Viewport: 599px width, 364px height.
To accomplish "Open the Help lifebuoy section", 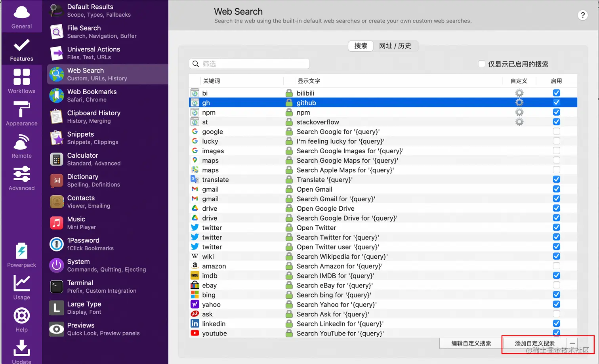I will [x=21, y=320].
